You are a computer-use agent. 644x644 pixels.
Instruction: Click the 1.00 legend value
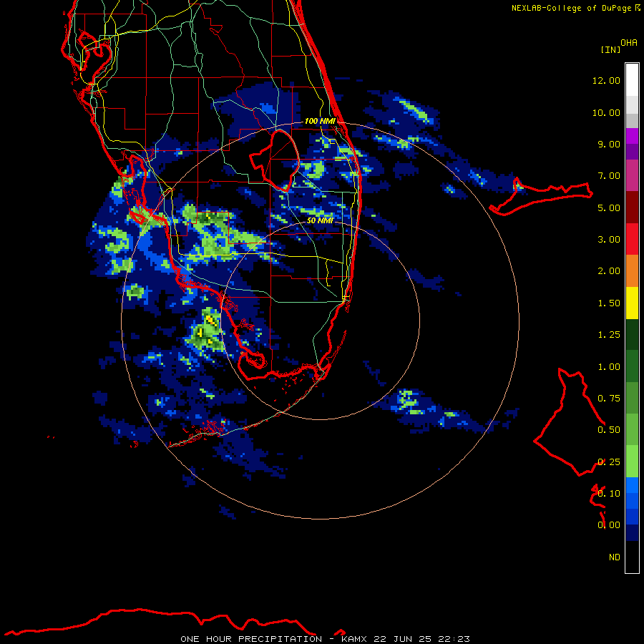click(609, 367)
